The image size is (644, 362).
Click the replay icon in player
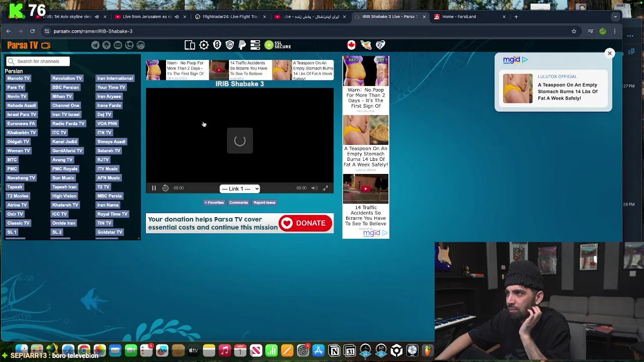[x=166, y=188]
